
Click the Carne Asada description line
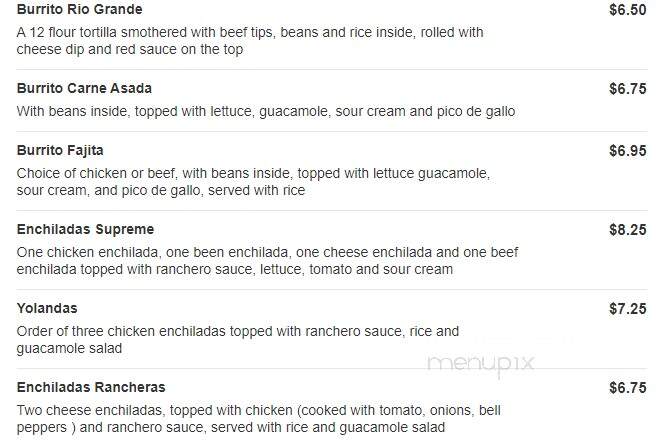(266, 112)
